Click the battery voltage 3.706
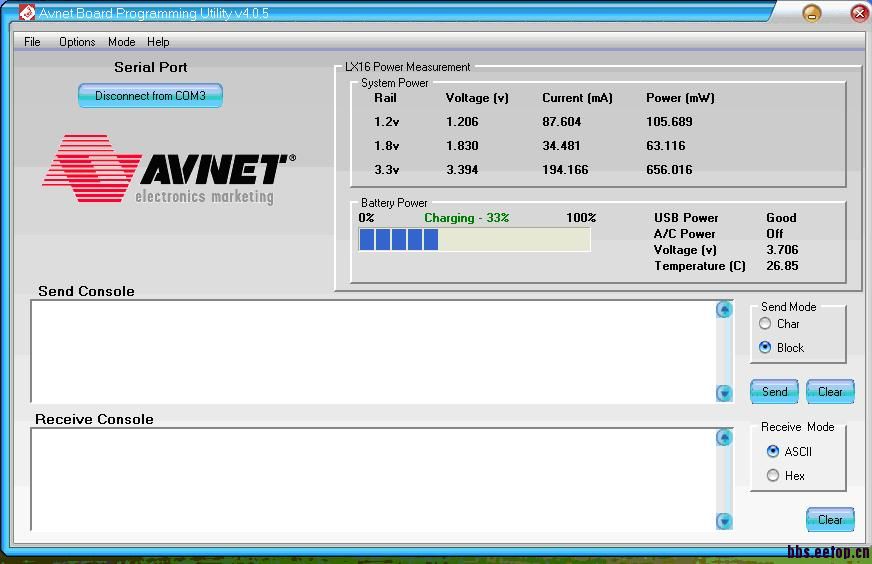Screen dimensions: 872x564 coord(782,249)
